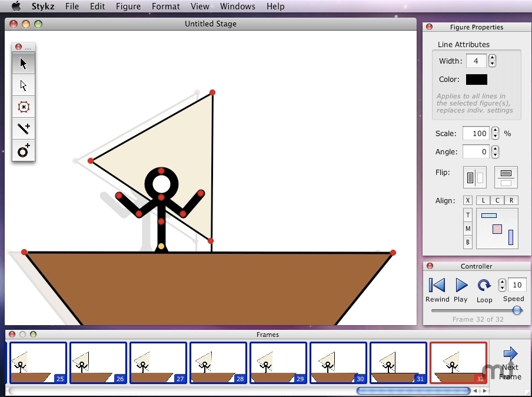Select the node selection tool

tap(23, 85)
